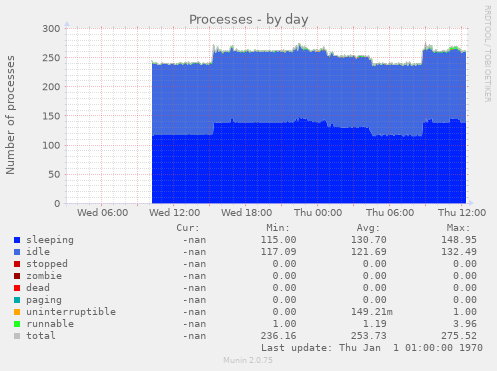Click runnable maximum value 3.96
The height and width of the screenshot is (371, 497).
click(465, 324)
